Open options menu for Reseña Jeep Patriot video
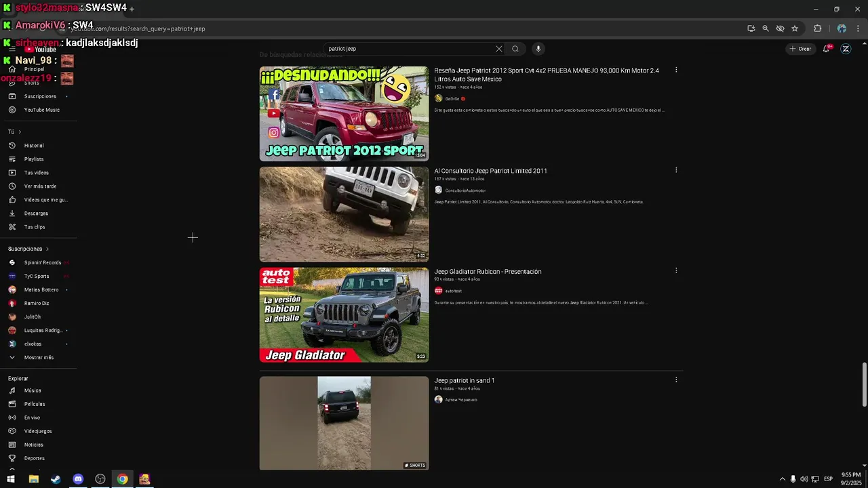The width and height of the screenshot is (868, 488). pyautogui.click(x=676, y=70)
